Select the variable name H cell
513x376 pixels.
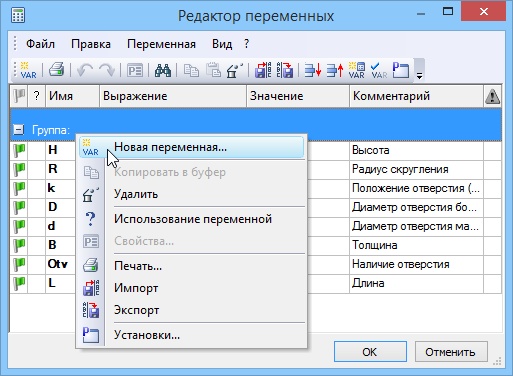click(60, 150)
